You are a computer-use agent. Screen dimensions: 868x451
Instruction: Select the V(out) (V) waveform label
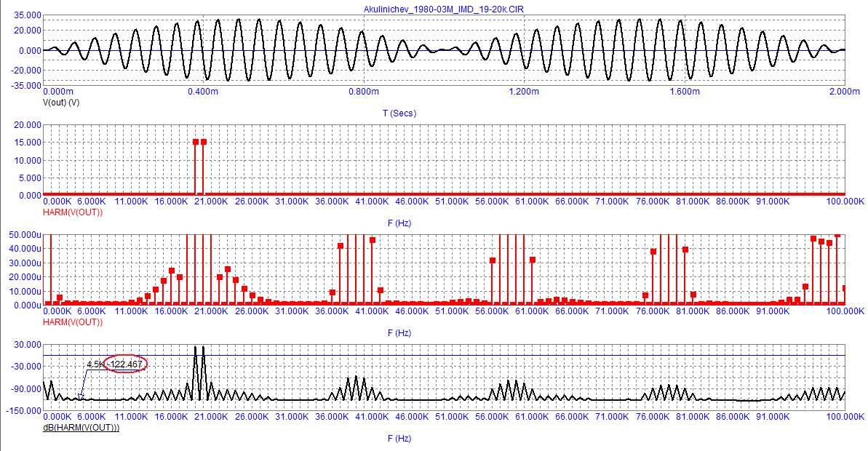tap(61, 103)
